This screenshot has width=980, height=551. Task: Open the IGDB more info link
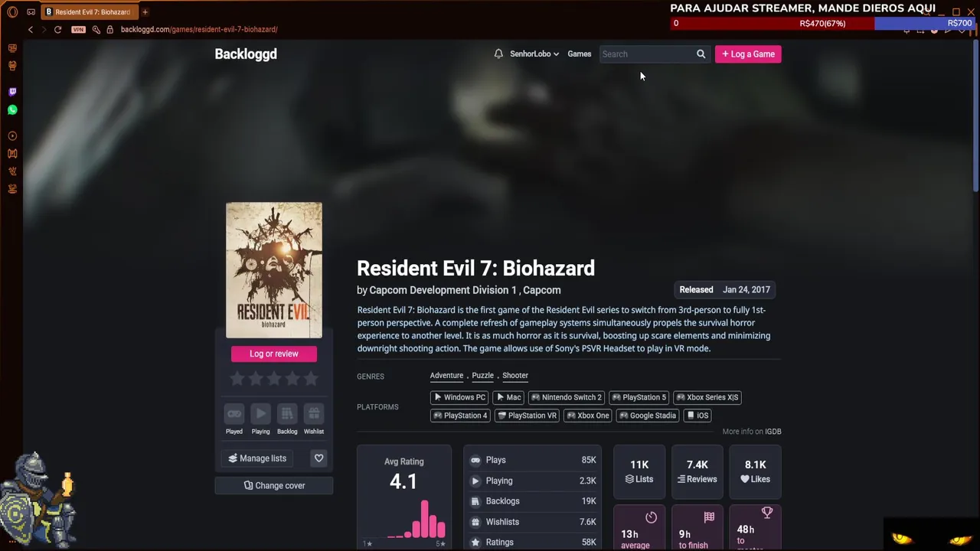(773, 432)
